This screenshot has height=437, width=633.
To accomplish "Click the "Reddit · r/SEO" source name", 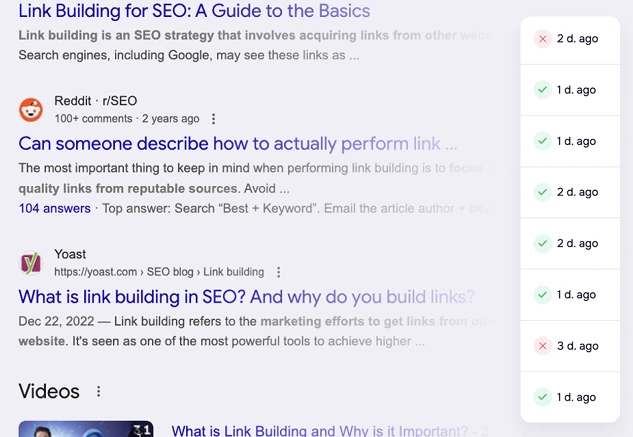I will coord(96,101).
